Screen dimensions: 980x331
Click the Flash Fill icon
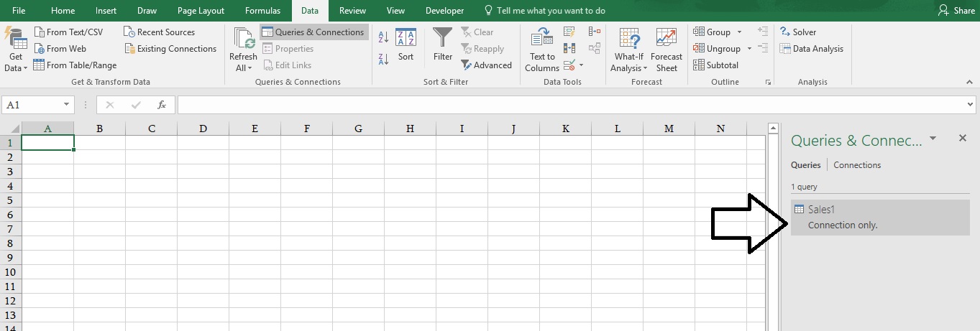point(569,32)
